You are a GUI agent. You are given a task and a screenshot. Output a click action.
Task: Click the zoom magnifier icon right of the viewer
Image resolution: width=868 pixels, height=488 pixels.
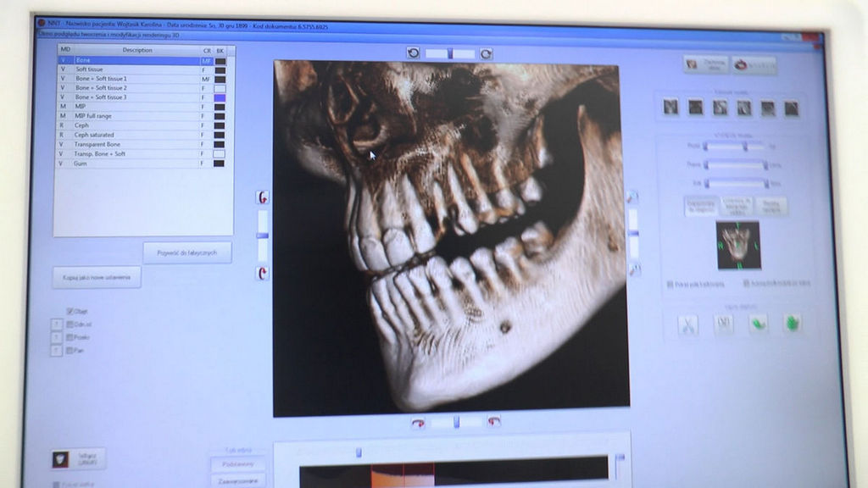click(x=632, y=197)
